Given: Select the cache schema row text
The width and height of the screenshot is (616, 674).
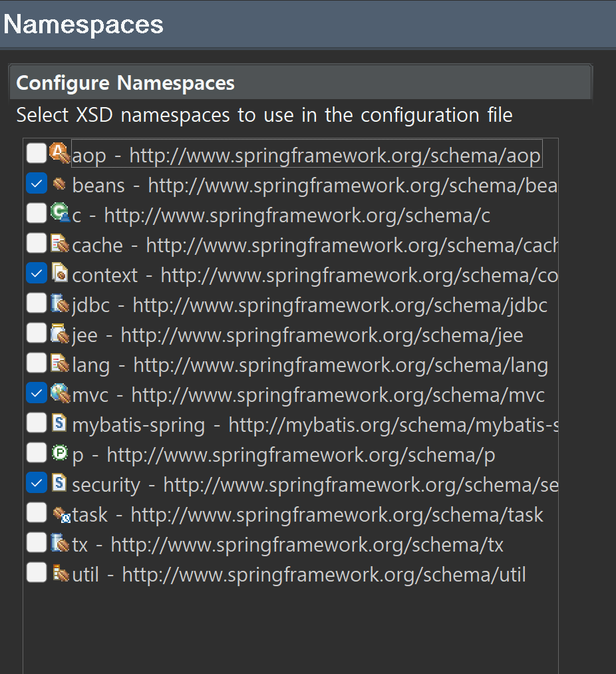Looking at the screenshot, I should point(315,246).
